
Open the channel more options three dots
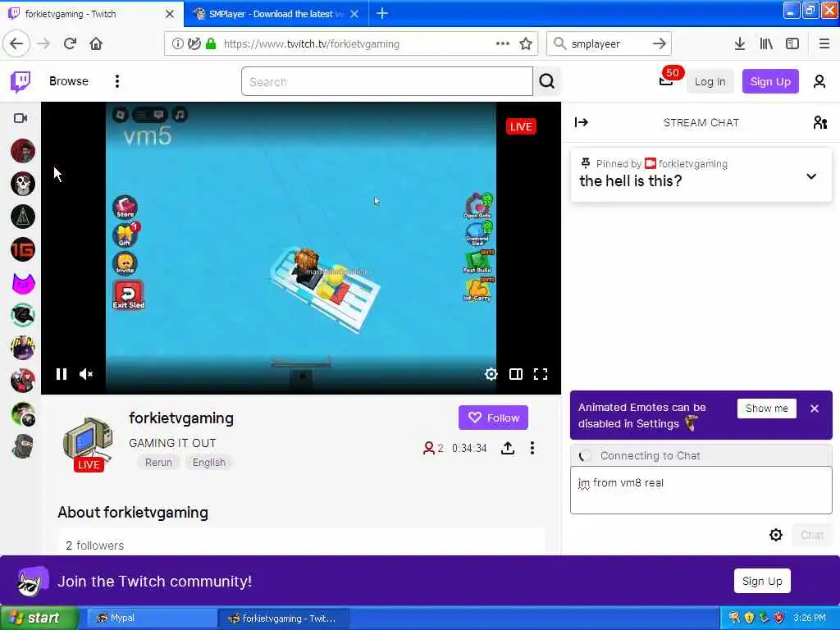[532, 448]
